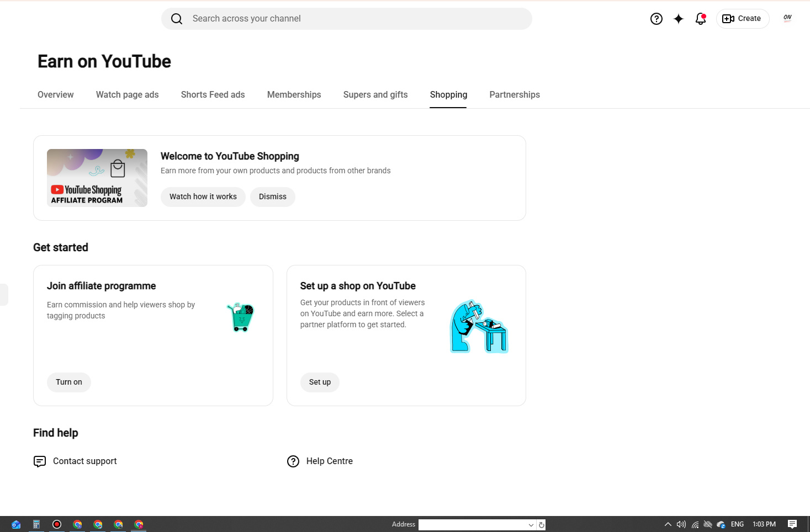
Task: Click the crossed-out cloud tray icon
Action: (x=708, y=524)
